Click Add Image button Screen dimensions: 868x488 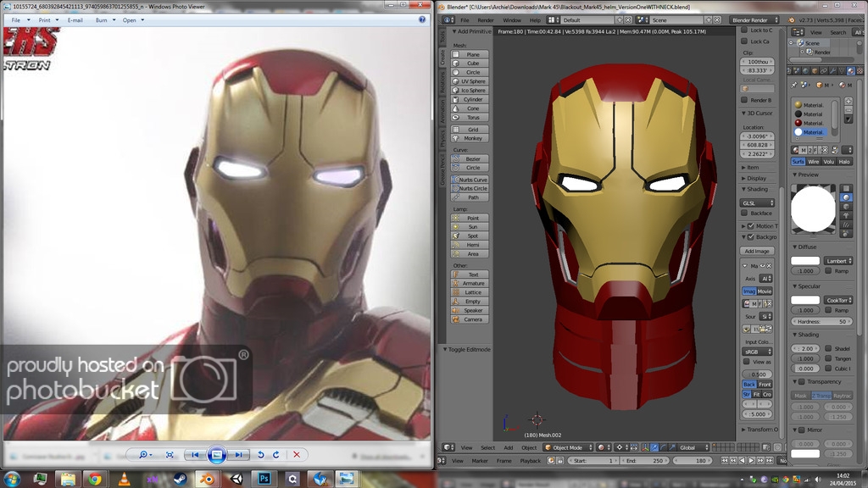point(757,251)
